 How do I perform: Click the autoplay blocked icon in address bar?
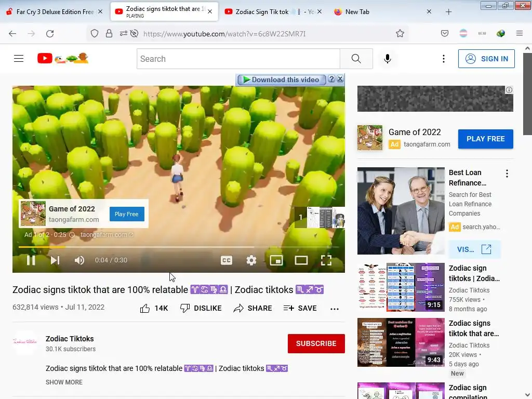point(134,33)
